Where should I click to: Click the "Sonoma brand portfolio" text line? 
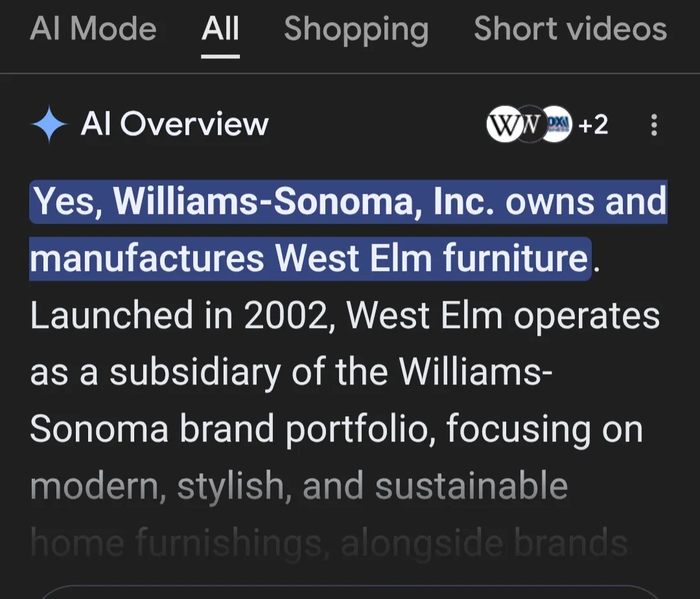[336, 430]
